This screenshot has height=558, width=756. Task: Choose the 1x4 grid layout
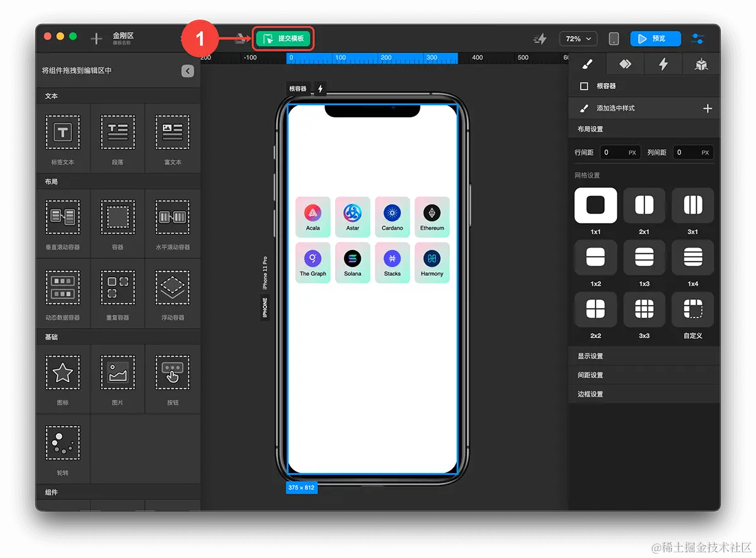[x=692, y=257]
